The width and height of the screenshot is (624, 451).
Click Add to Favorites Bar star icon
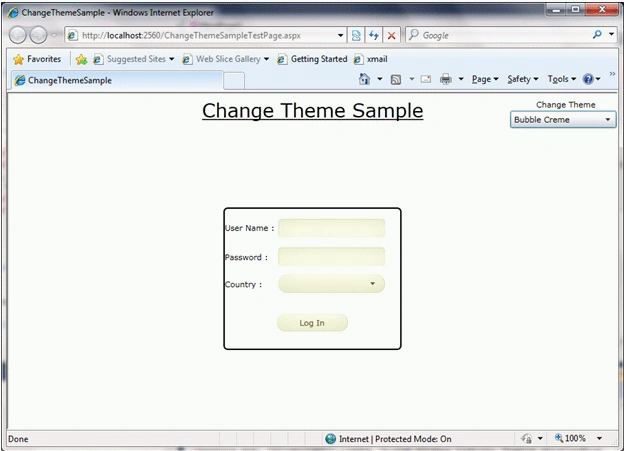click(81, 59)
